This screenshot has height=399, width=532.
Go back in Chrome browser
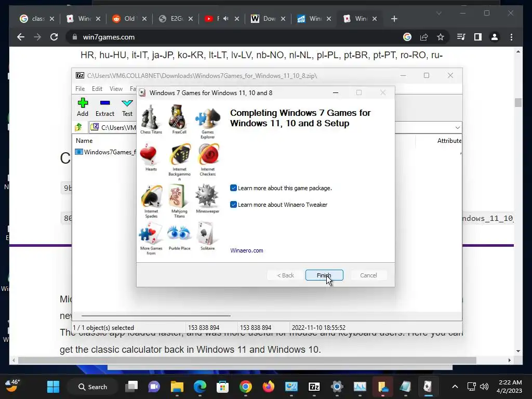(21, 37)
